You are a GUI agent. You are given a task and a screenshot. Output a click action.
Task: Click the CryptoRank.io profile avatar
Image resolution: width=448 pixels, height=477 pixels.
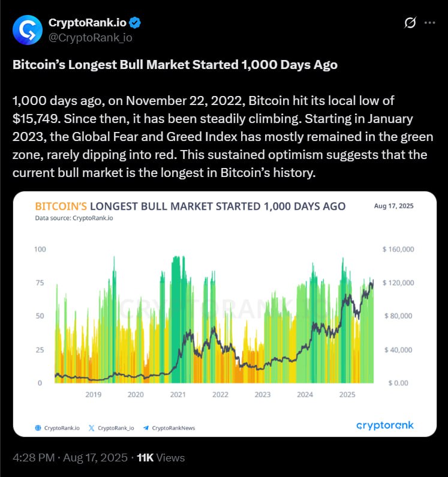(28, 30)
